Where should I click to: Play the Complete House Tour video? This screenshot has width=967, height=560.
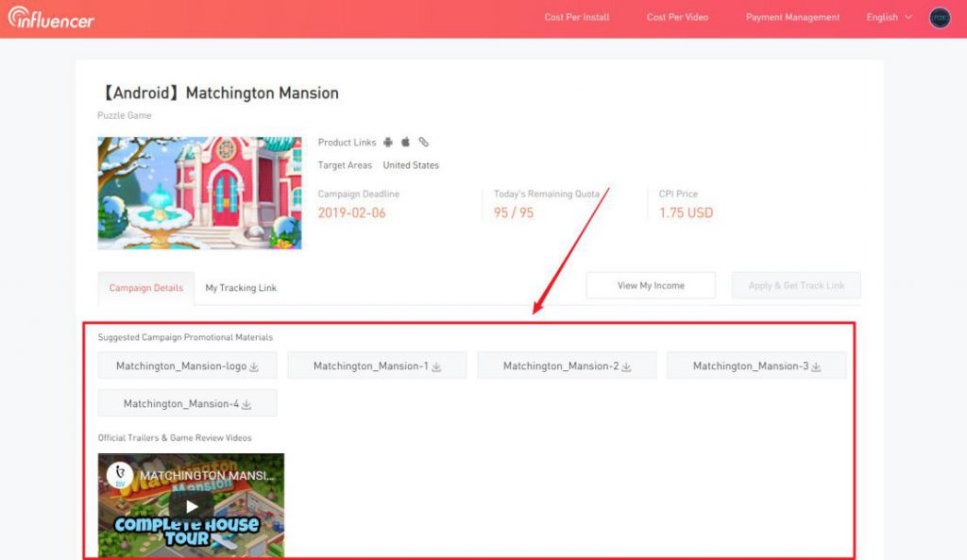tap(191, 506)
